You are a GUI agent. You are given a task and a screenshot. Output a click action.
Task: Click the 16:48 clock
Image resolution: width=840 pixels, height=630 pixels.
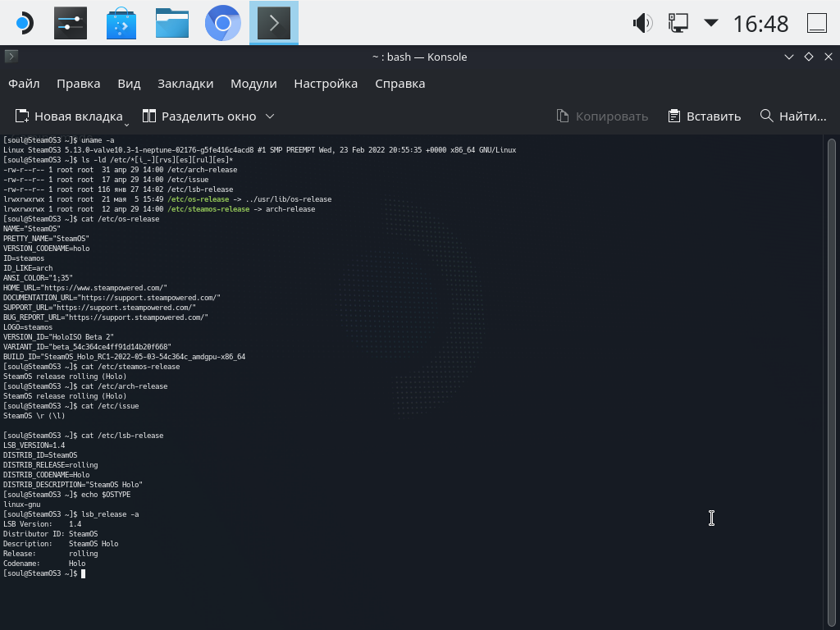click(x=760, y=24)
